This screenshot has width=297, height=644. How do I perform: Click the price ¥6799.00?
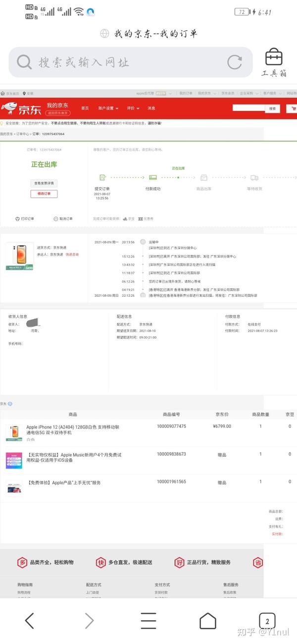pos(222,426)
